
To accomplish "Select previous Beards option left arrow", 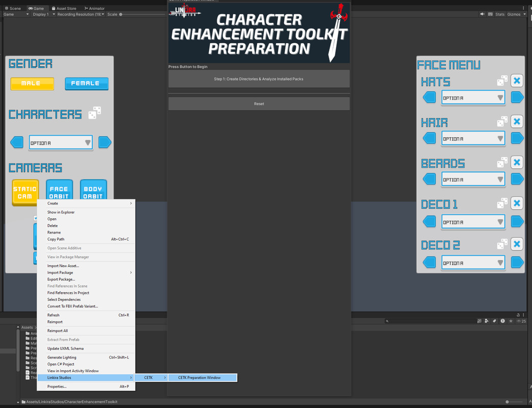I will [429, 178].
